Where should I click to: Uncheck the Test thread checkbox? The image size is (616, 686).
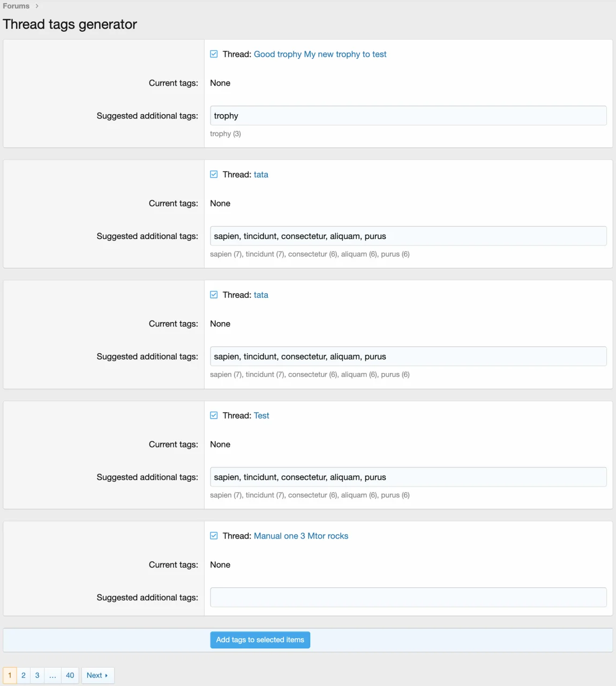(x=214, y=415)
